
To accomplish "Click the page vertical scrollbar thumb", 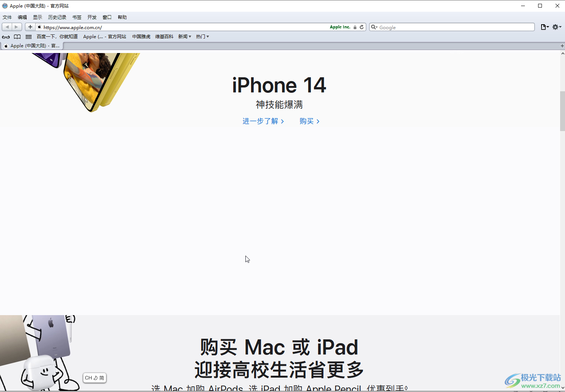I will coord(562,111).
